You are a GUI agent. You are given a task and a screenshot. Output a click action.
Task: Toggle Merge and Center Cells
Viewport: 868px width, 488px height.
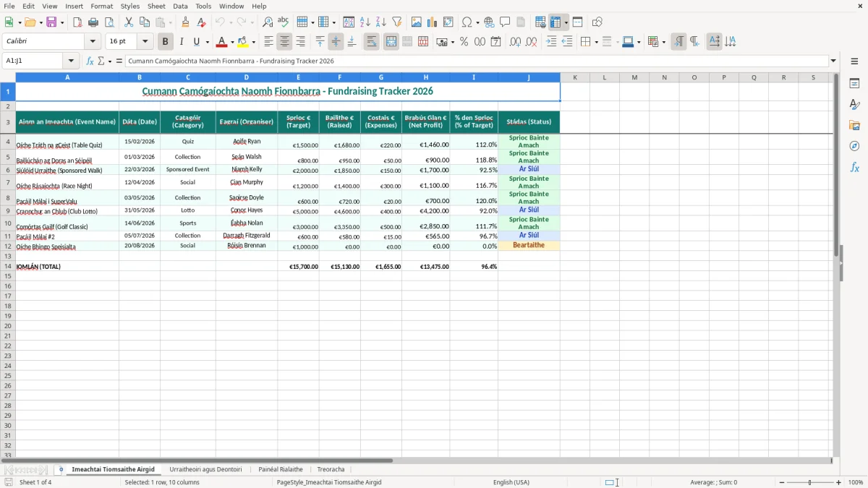pyautogui.click(x=391, y=42)
